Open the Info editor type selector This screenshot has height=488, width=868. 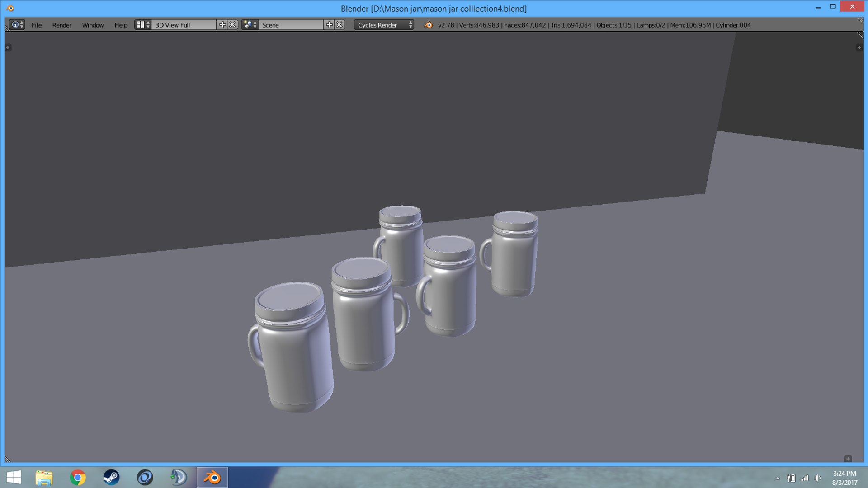[x=17, y=25]
